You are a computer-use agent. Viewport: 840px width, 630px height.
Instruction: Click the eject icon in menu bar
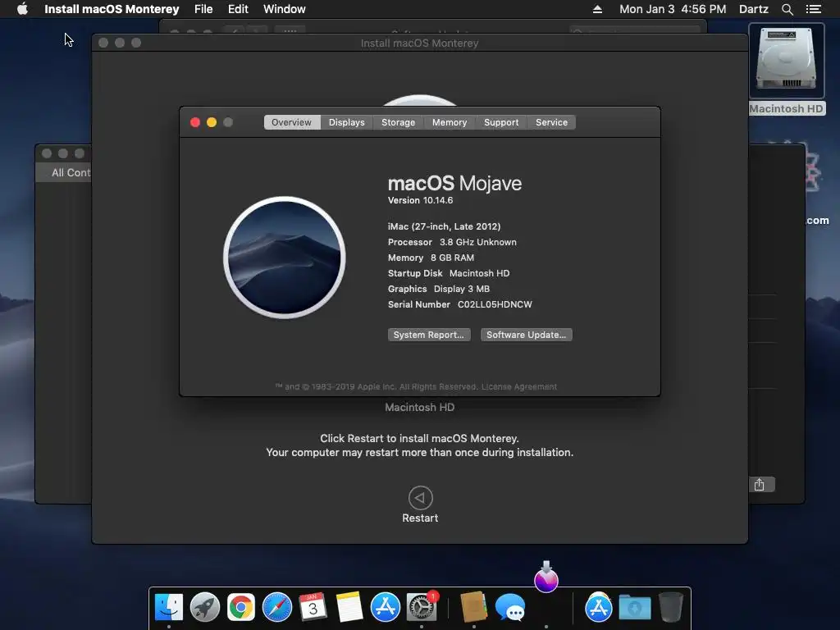pos(597,9)
